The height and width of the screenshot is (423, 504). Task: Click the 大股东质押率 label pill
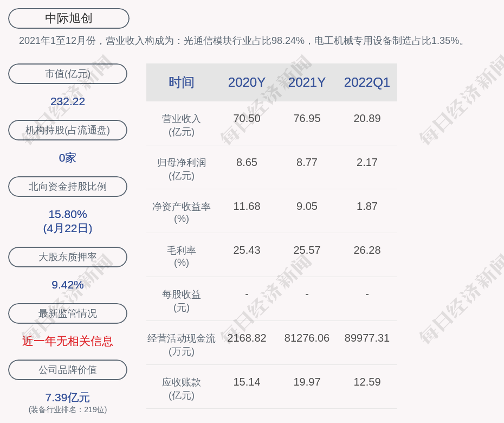[68, 257]
